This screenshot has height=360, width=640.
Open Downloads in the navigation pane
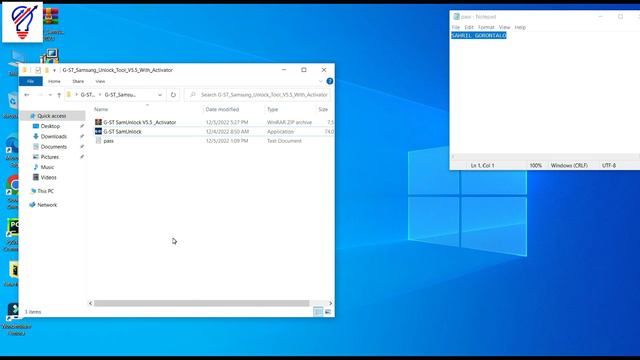coord(53,136)
